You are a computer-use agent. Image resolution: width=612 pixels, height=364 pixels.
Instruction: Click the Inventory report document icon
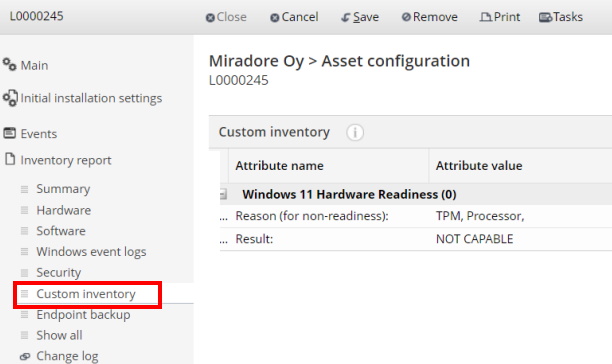tap(10, 159)
